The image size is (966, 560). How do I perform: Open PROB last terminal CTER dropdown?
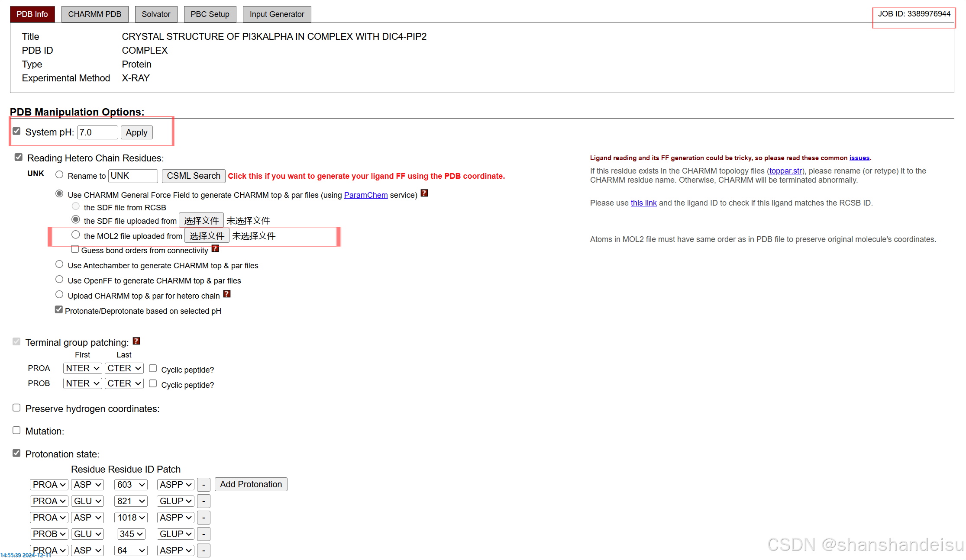coord(124,383)
